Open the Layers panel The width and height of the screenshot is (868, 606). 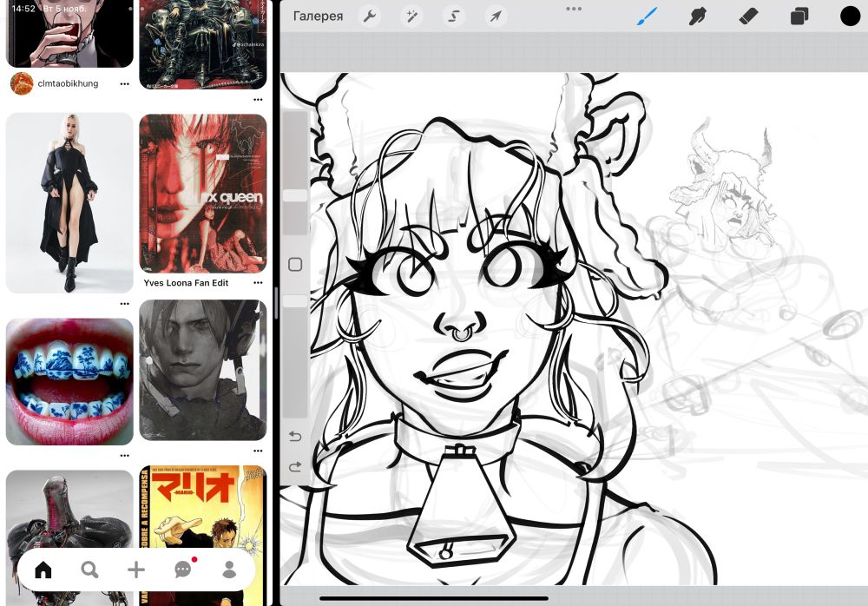(799, 16)
